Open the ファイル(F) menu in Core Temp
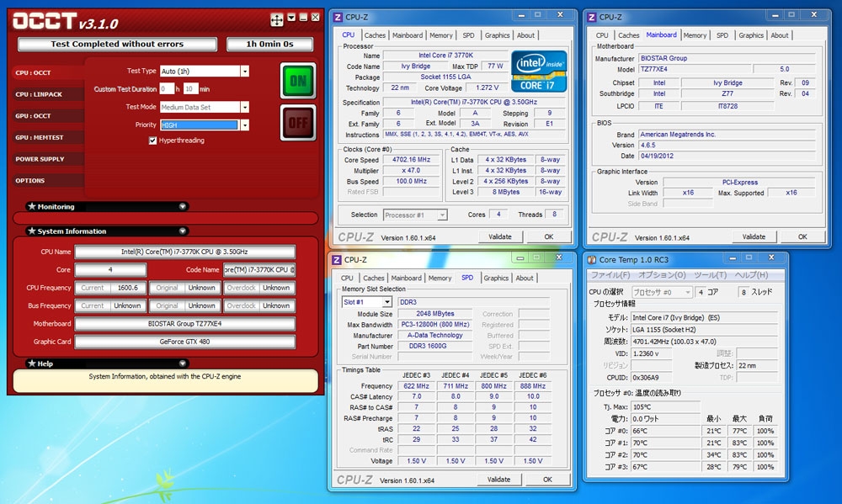The height and width of the screenshot is (504, 842). (x=610, y=275)
